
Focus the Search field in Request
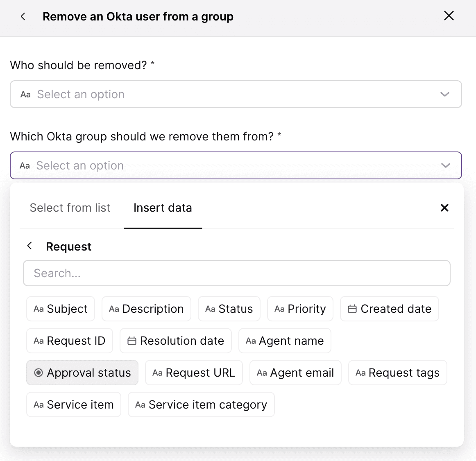[x=237, y=273]
